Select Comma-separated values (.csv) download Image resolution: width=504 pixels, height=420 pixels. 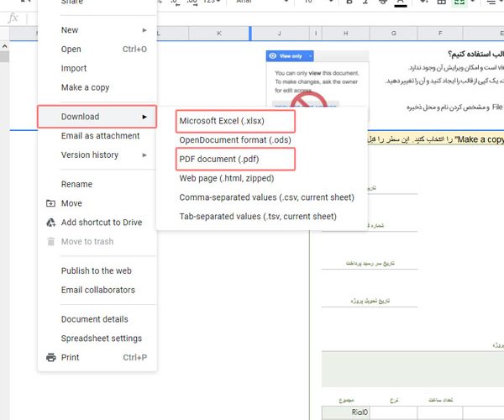(266, 197)
